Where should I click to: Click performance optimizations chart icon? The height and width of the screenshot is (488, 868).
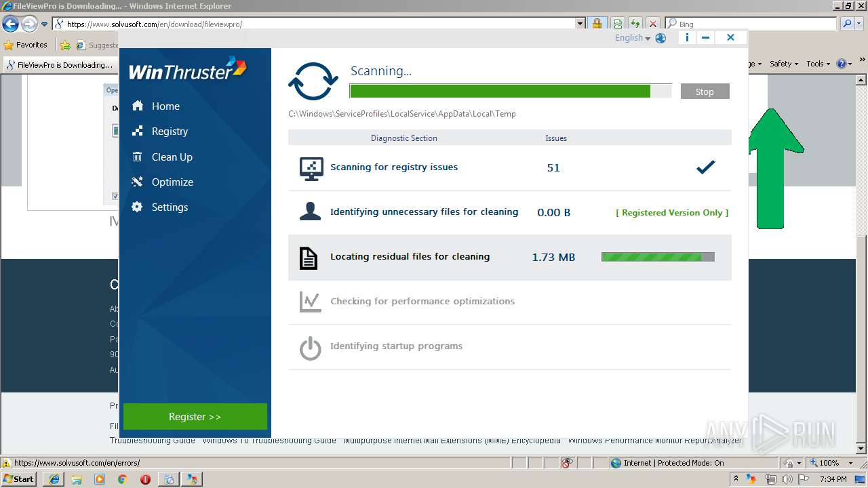tap(310, 302)
